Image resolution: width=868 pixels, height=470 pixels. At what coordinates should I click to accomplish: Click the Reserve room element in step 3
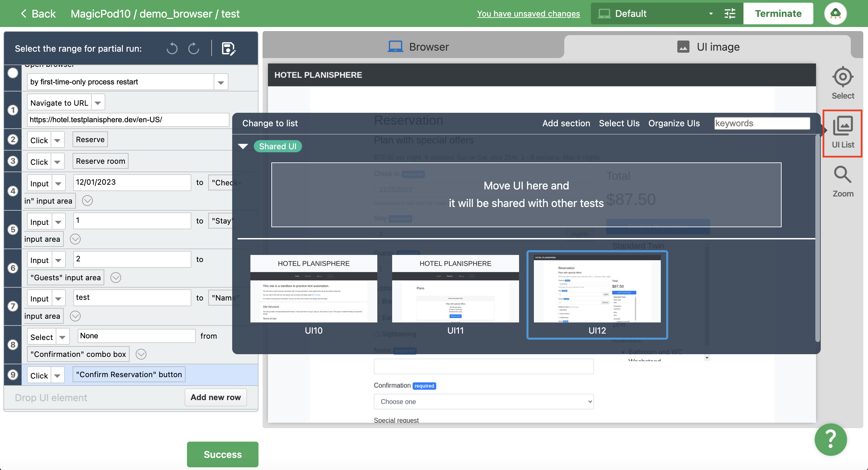(101, 161)
